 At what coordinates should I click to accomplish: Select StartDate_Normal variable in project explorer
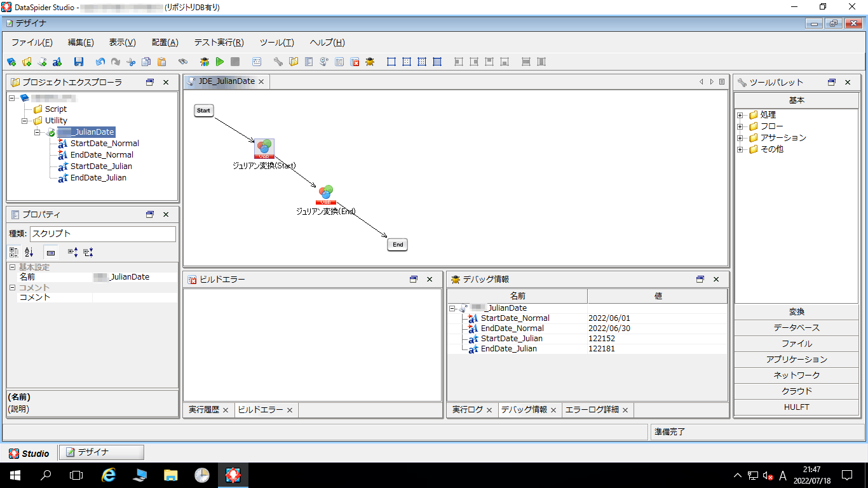click(105, 144)
